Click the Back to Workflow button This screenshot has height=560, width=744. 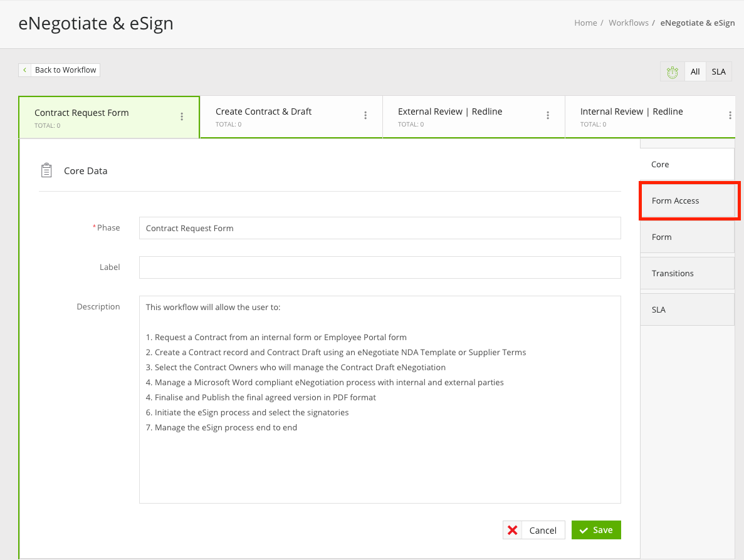coord(60,70)
